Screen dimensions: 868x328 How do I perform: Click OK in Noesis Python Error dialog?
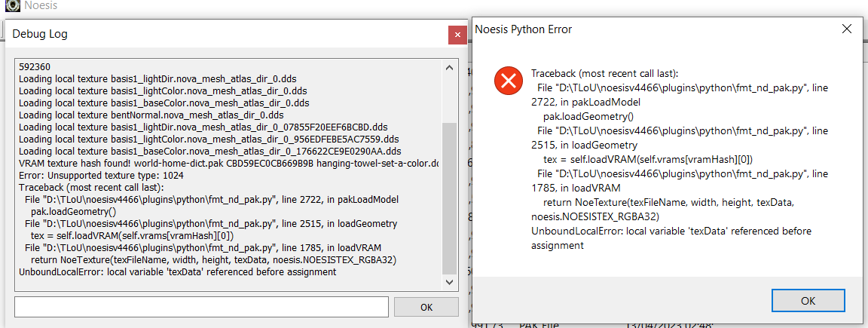pyautogui.click(x=808, y=300)
